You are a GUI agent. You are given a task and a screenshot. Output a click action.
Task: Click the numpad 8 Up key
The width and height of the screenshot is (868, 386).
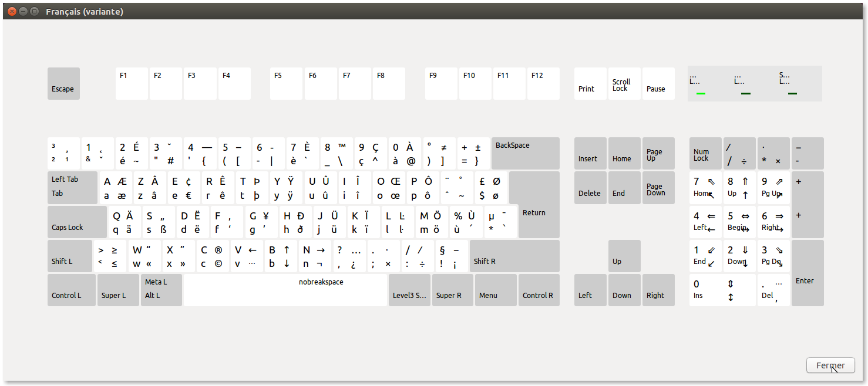739,187
